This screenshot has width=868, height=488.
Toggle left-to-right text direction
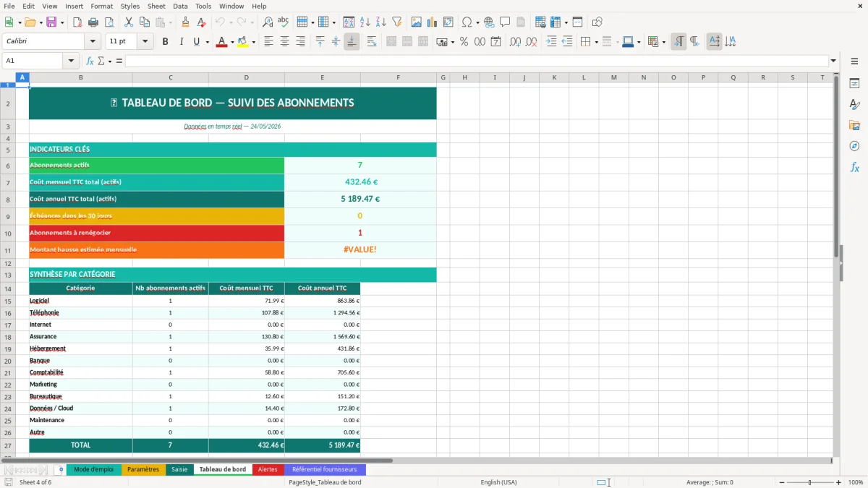point(678,42)
